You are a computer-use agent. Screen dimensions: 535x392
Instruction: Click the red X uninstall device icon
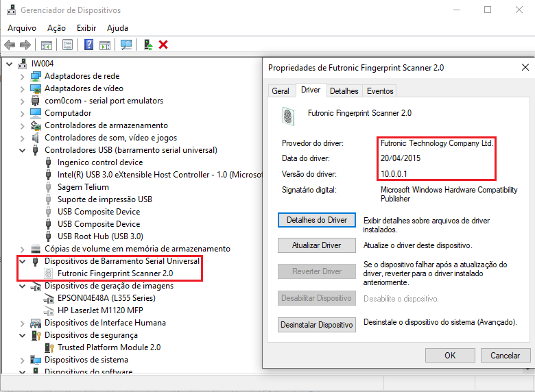[163, 45]
